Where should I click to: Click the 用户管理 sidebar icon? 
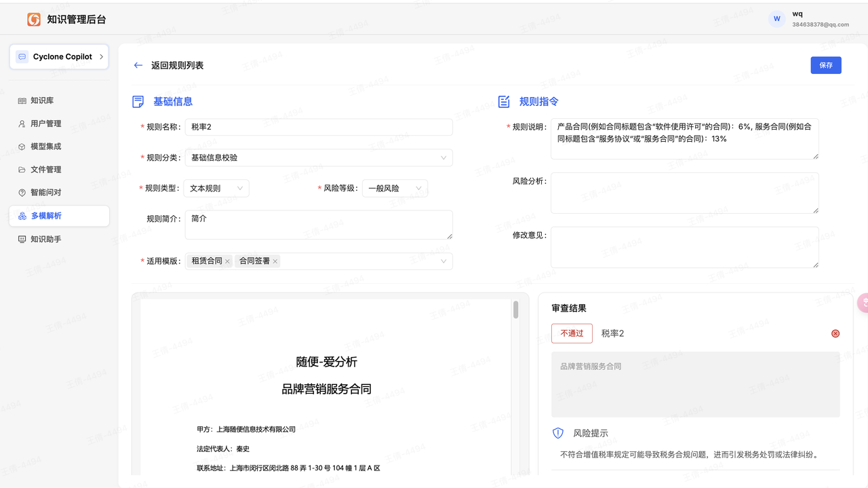pos(22,124)
